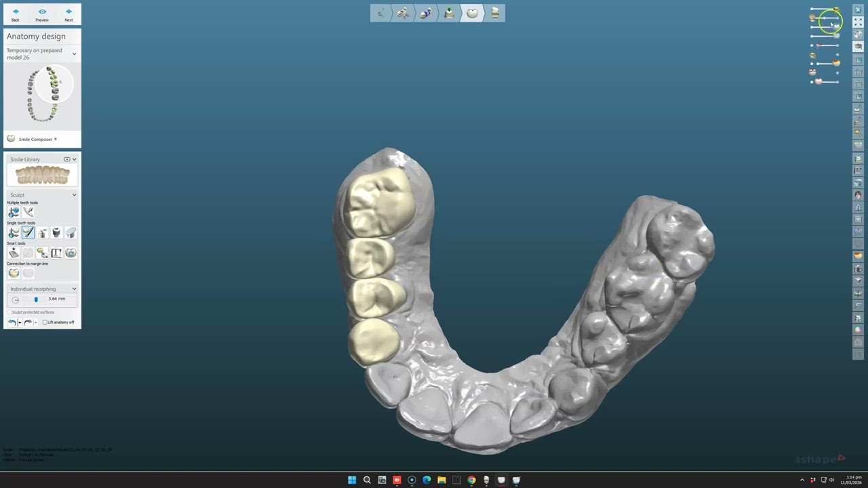Go to first workflow step in top bar

[x=380, y=13]
